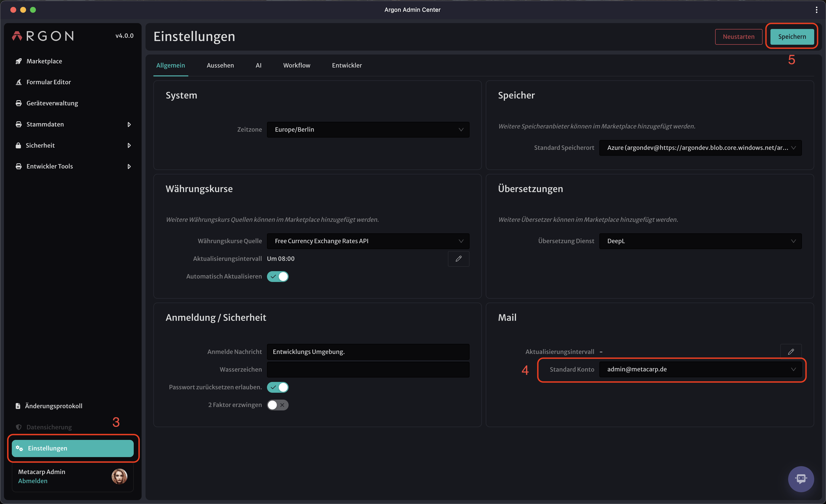Image resolution: width=826 pixels, height=504 pixels.
Task: Open Änderungsprotokoll from the sidebar
Action: [73, 406]
